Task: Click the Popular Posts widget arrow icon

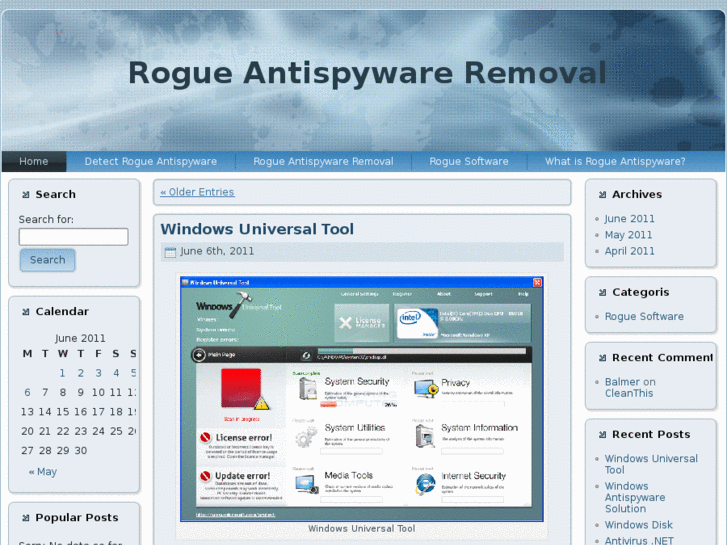Action: pos(26,518)
